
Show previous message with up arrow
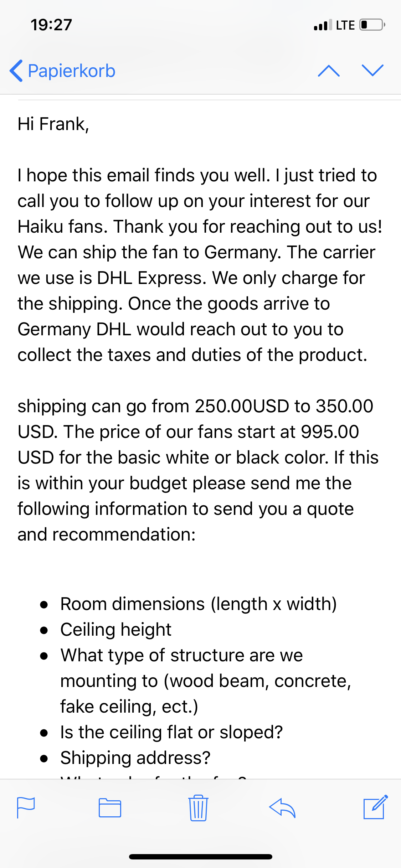pyautogui.click(x=329, y=71)
